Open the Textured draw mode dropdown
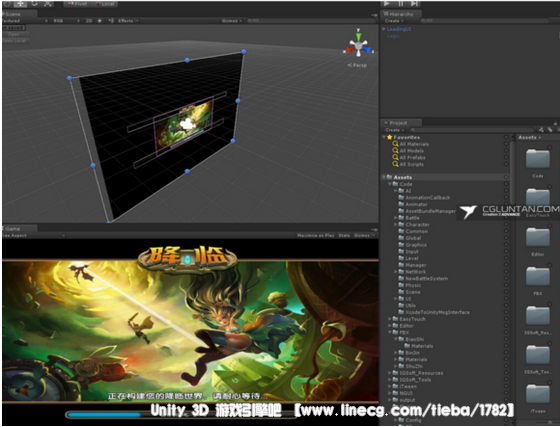This screenshot has width=560, height=427. (24, 21)
